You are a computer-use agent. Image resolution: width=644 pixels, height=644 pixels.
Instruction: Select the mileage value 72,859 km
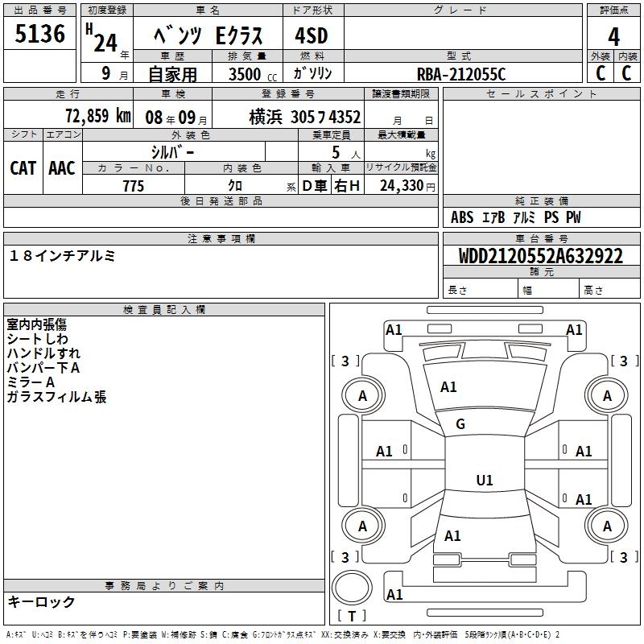point(97,117)
